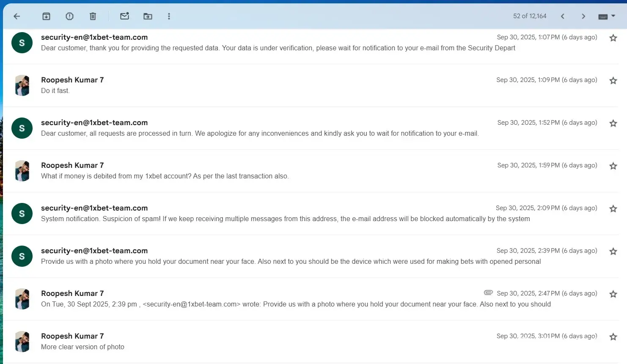
Task: Report this conversation as spam
Action: click(x=69, y=16)
